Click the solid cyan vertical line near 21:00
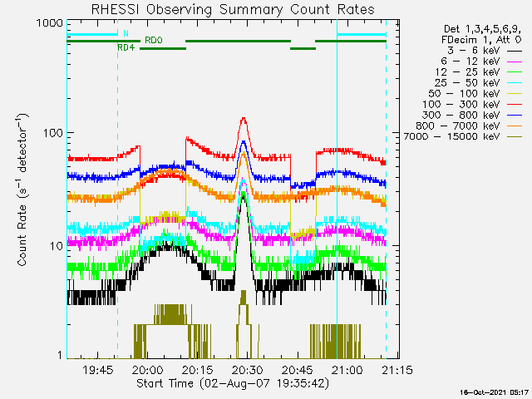The image size is (532, 399). click(x=337, y=189)
